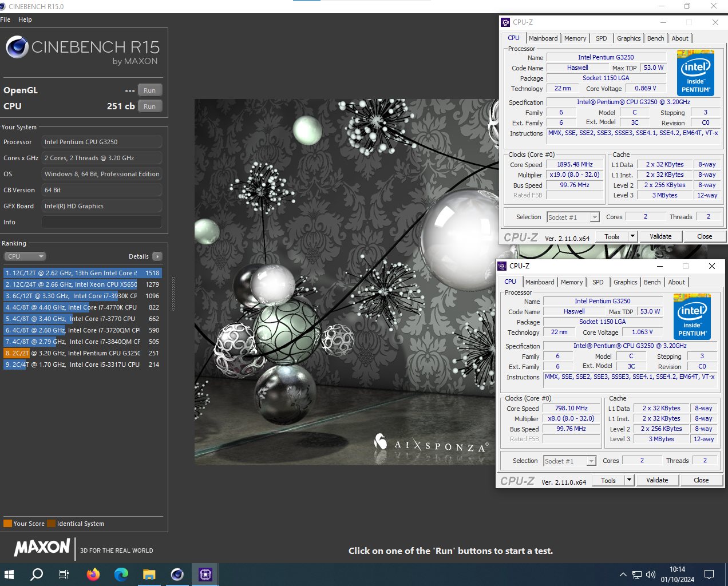Switch to the CPU-Z taskbar icon

[x=205, y=574]
